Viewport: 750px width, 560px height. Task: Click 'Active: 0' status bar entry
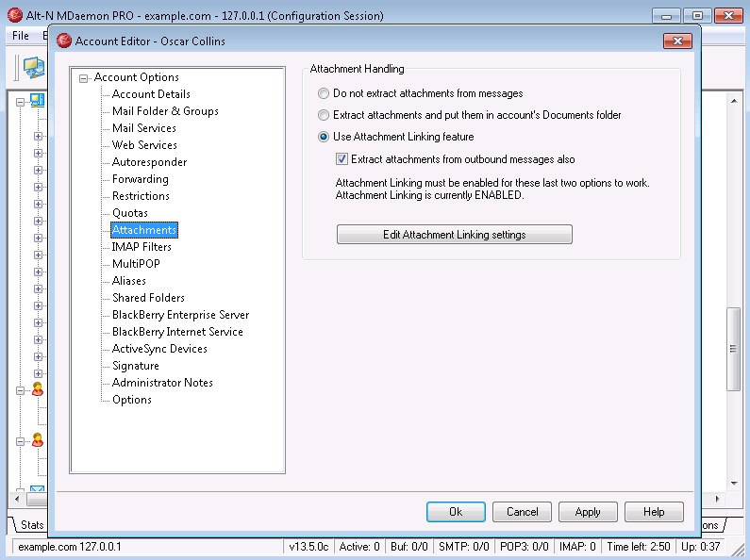tap(359, 547)
